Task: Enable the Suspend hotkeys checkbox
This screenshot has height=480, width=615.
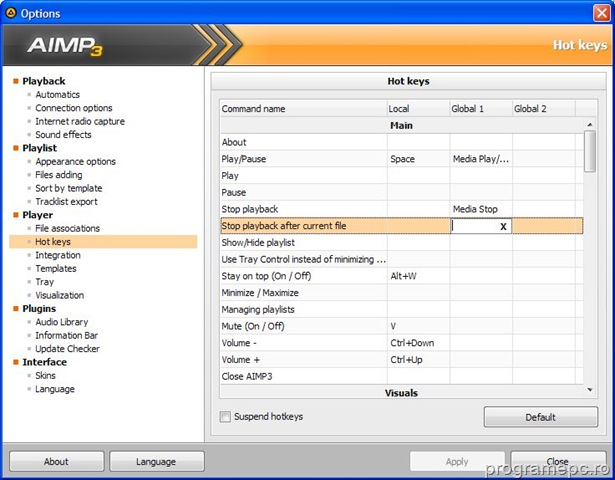Action: coord(225,416)
